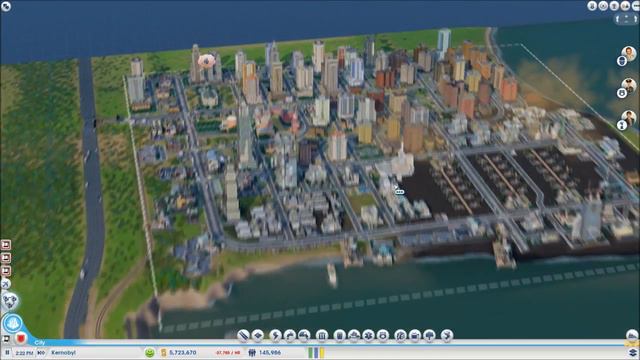The image size is (640, 360).
Task: Open the City Specialization menu icon
Action: click(x=447, y=336)
